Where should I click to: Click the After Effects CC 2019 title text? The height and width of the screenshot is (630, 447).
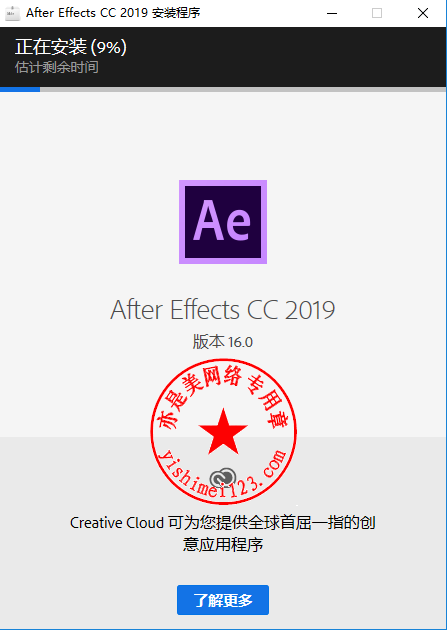point(223,310)
